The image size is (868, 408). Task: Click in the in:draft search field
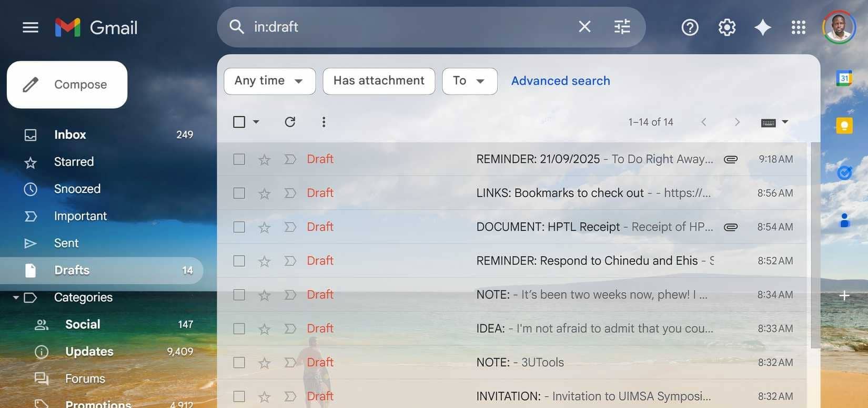point(410,27)
